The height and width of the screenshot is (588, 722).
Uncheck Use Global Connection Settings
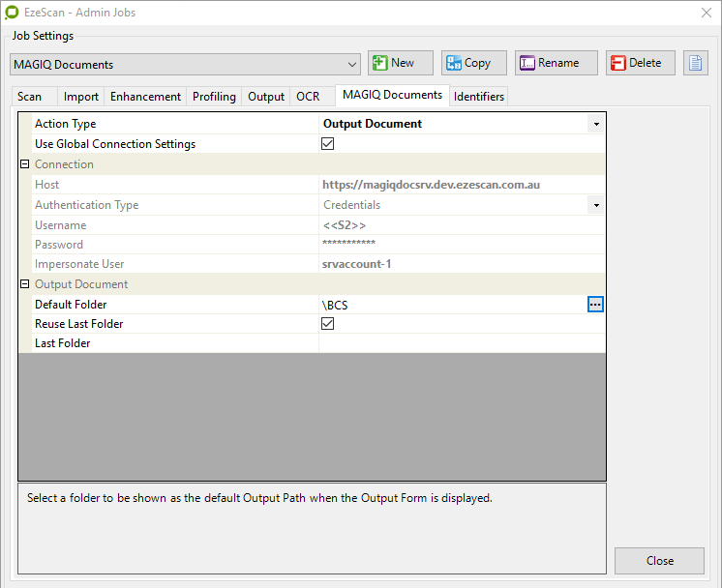point(328,144)
